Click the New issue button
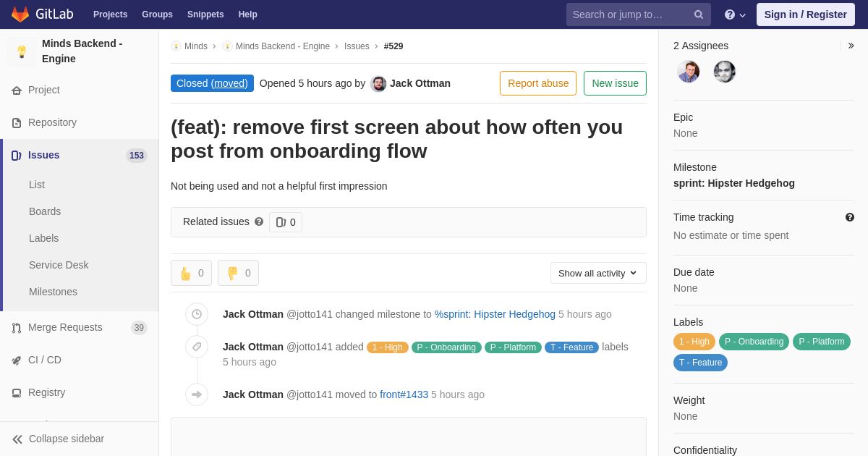The image size is (868, 456). coord(615,83)
